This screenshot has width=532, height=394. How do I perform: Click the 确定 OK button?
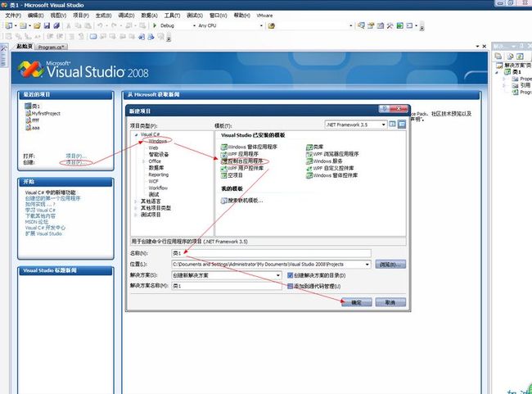(x=357, y=302)
